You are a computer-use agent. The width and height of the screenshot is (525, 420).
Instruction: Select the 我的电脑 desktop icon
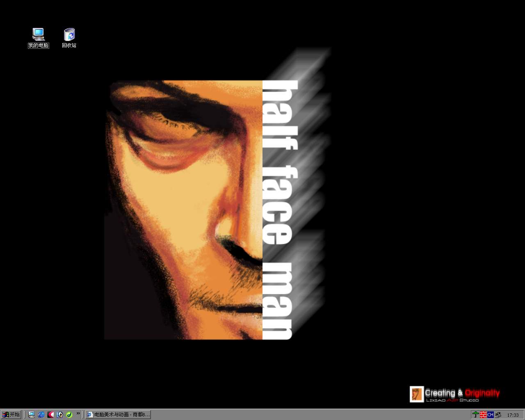click(38, 38)
